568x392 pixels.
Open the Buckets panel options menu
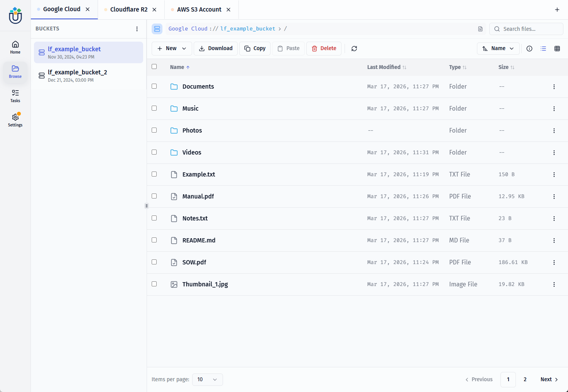(x=137, y=29)
